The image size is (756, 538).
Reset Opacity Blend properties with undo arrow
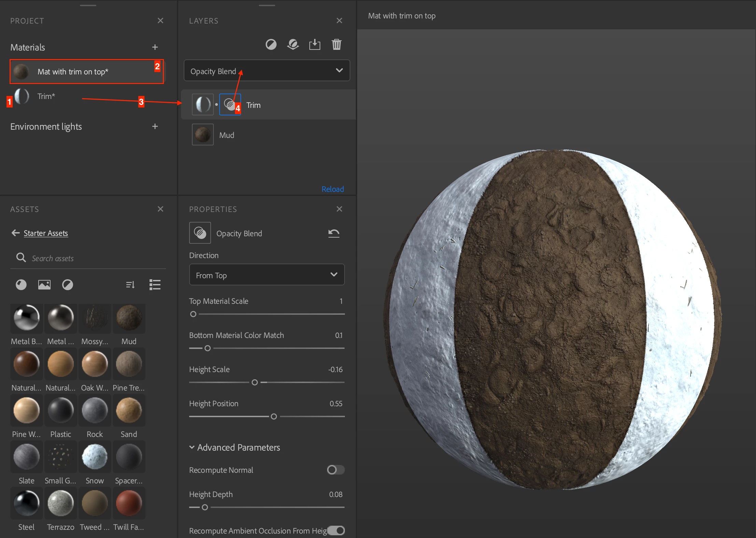334,233
